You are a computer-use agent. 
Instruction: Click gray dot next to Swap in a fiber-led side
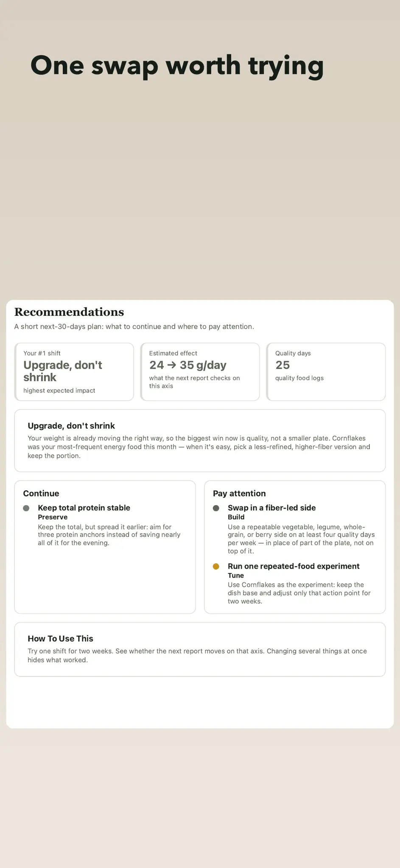tap(216, 508)
